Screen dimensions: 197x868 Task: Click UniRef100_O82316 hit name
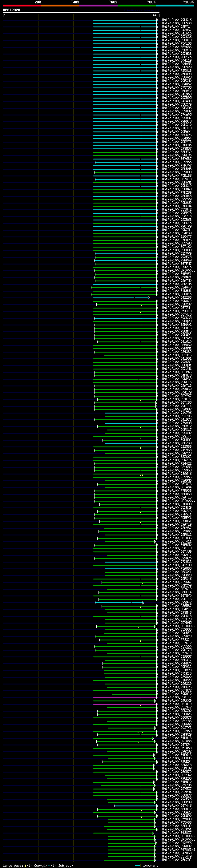177,355
